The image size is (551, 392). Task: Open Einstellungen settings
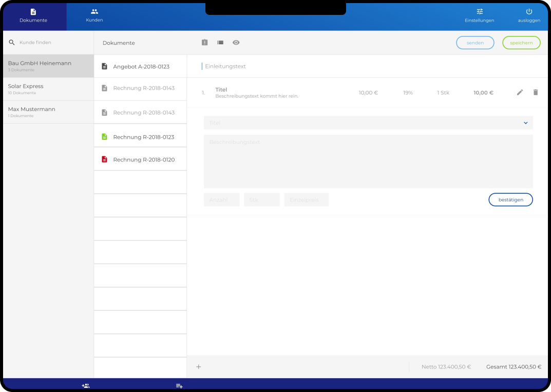(x=479, y=16)
